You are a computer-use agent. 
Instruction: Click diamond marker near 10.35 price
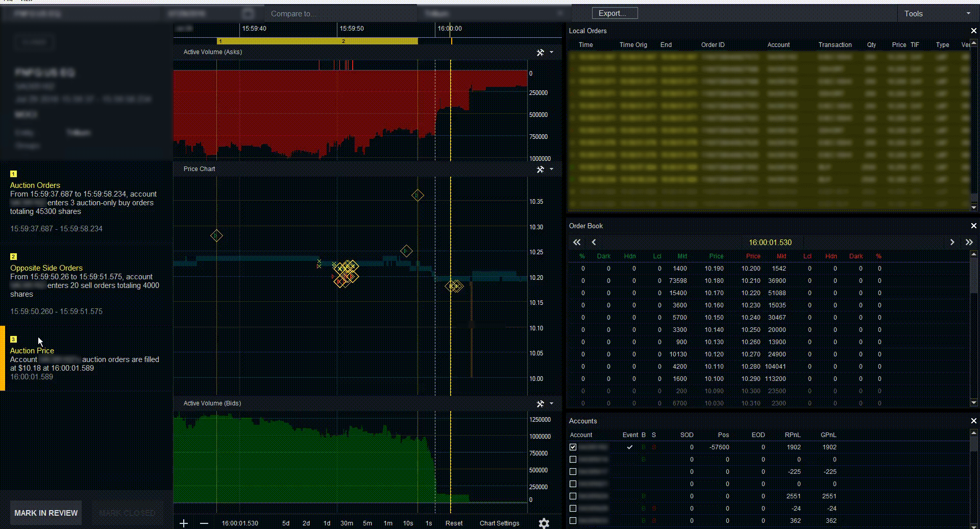pyautogui.click(x=418, y=196)
